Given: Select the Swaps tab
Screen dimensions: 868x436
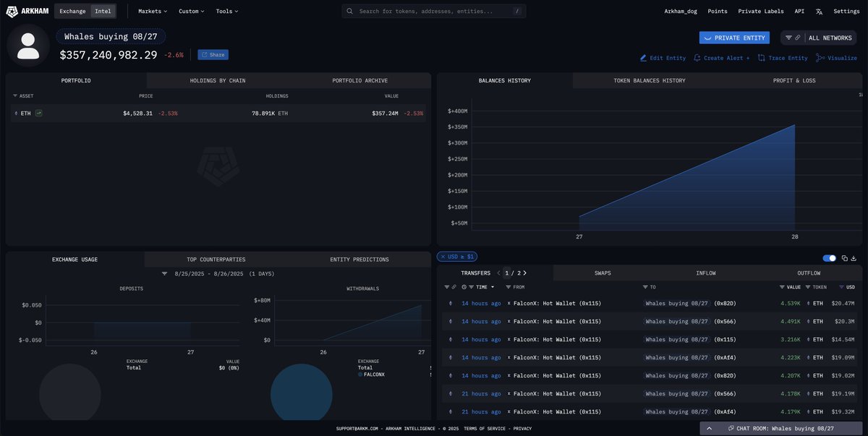Looking at the screenshot, I should [603, 273].
